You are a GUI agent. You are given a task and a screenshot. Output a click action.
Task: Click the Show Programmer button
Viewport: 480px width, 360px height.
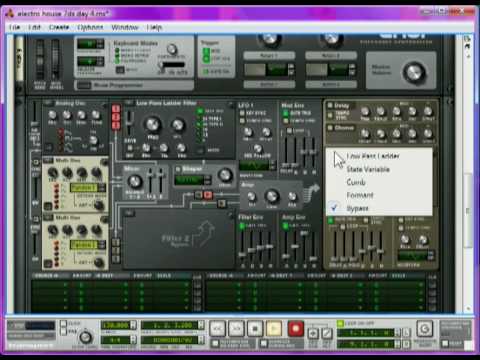(x=84, y=85)
